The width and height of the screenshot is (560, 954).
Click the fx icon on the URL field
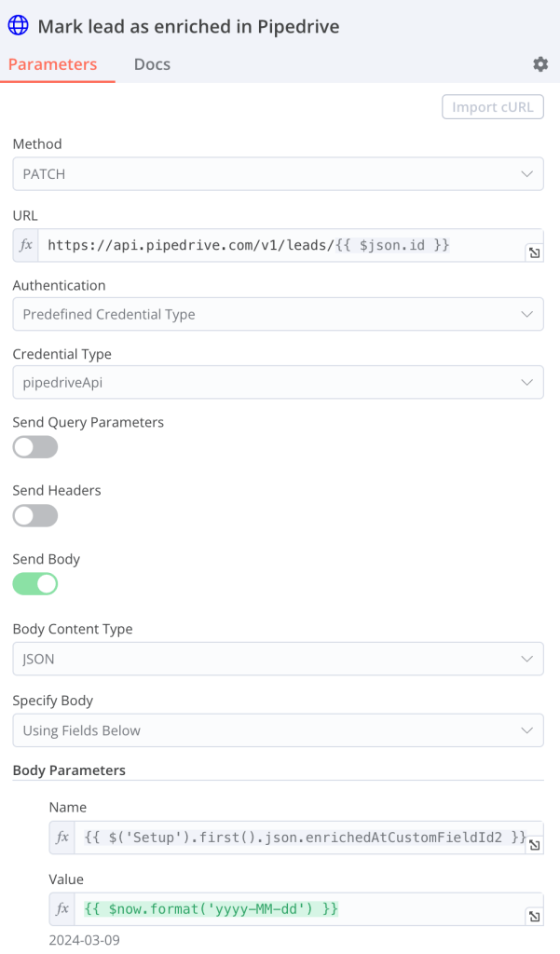pyautogui.click(x=24, y=245)
